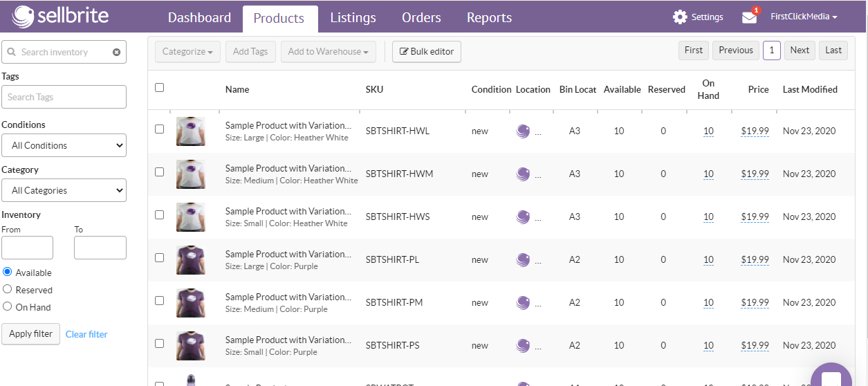Focus the Search inventory field
The width and height of the screenshot is (868, 386).
coord(64,52)
